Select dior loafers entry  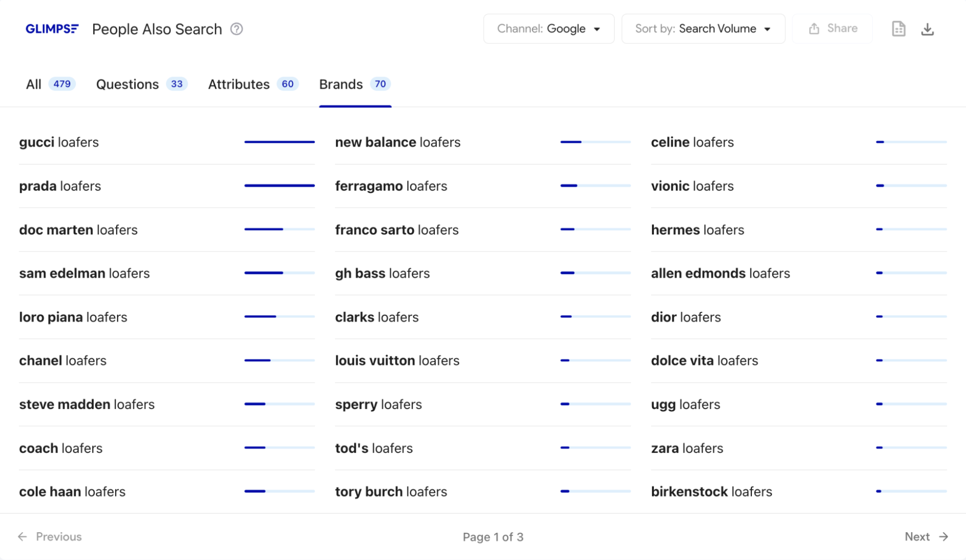[x=799, y=317]
